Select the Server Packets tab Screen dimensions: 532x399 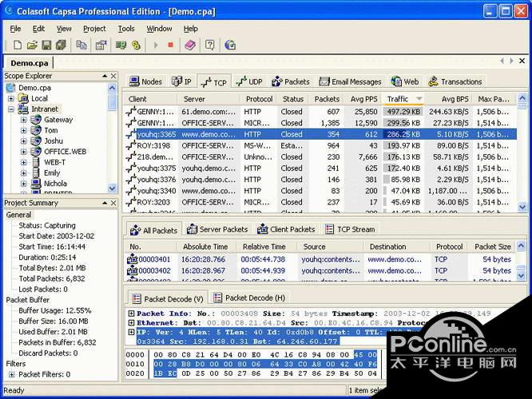217,230
